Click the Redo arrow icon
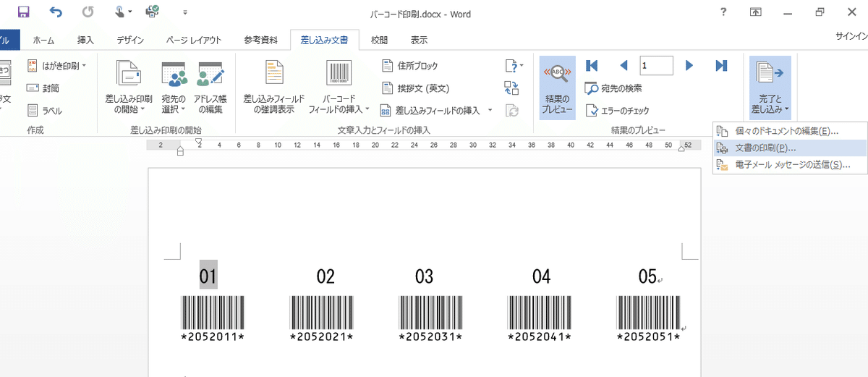The image size is (868, 377). [88, 12]
